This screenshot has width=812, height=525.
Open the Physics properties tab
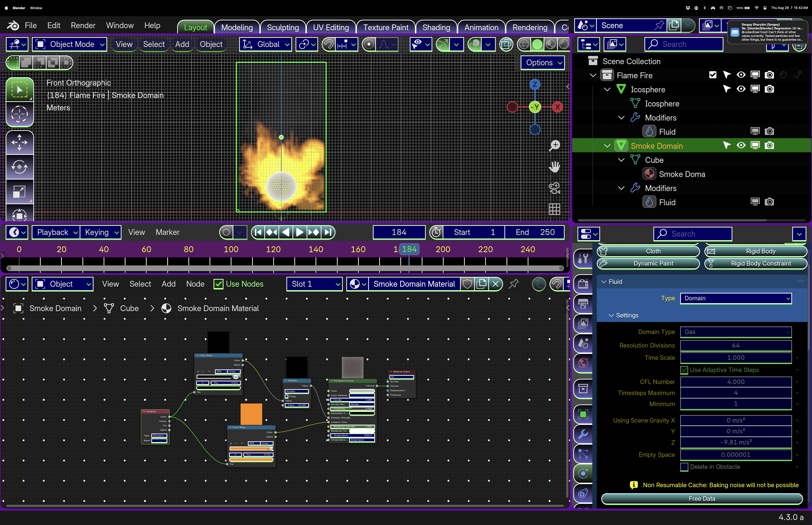[583, 474]
